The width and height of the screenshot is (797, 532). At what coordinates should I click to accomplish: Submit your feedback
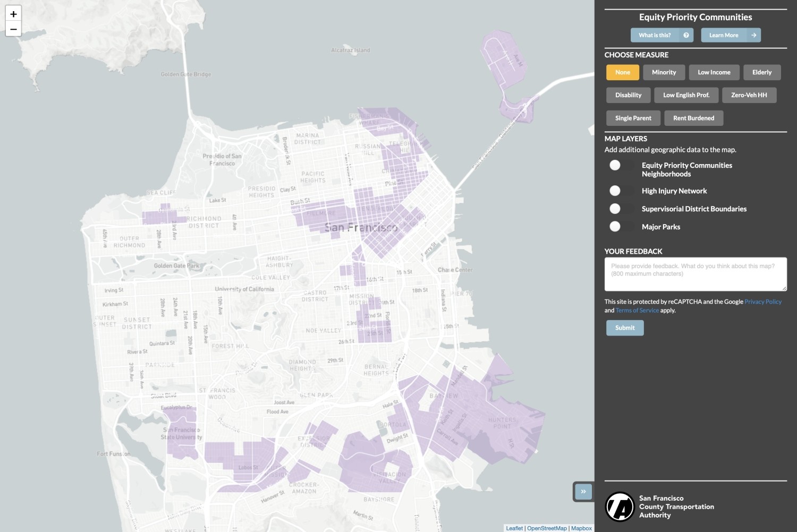click(624, 328)
